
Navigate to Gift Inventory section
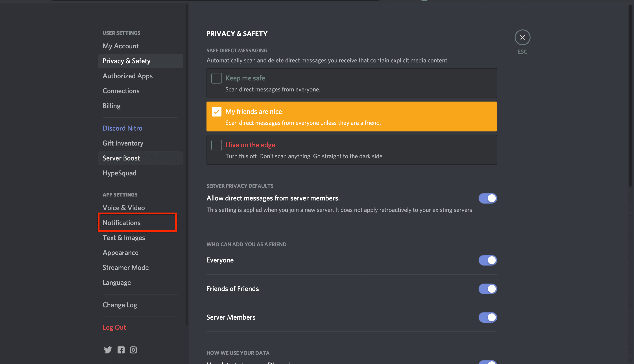(123, 143)
